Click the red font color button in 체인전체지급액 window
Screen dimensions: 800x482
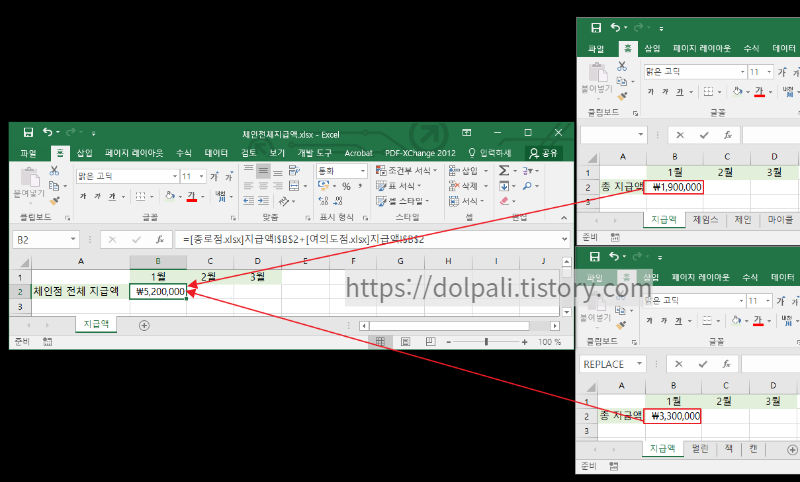(x=192, y=197)
